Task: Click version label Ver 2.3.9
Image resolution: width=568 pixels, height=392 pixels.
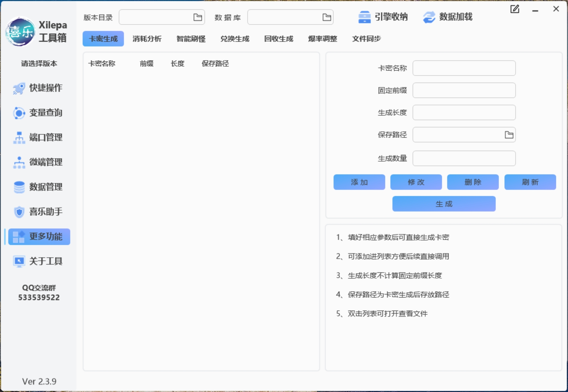Action: click(39, 381)
